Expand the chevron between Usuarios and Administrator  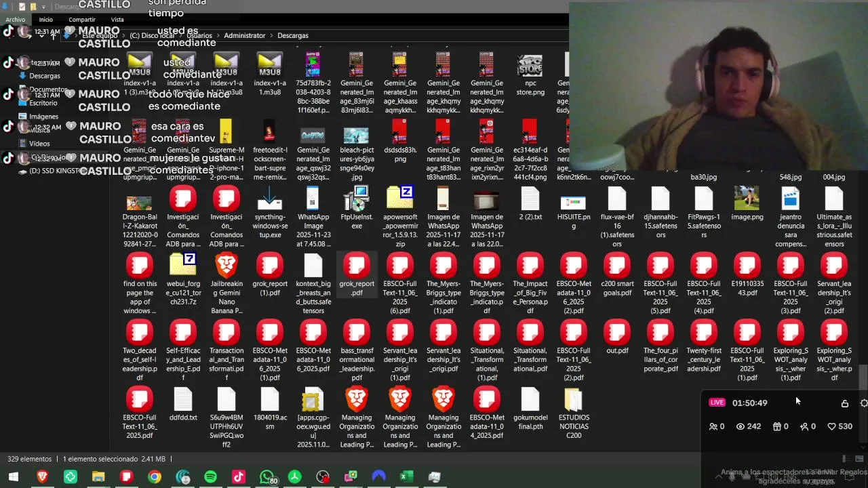click(x=218, y=35)
